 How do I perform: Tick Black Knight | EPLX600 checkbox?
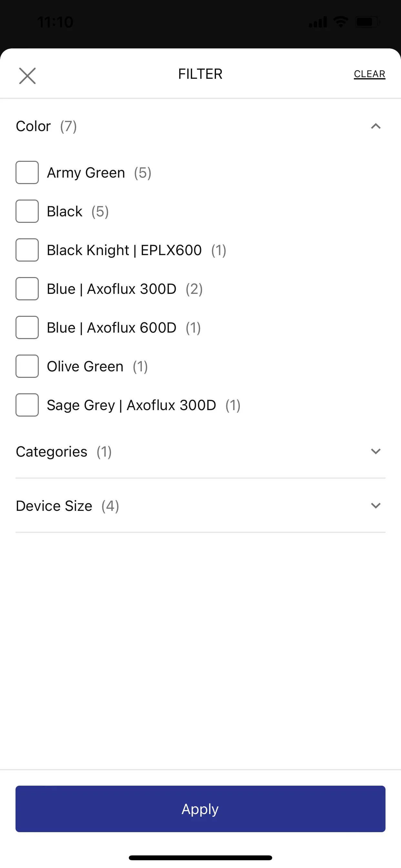(x=27, y=250)
